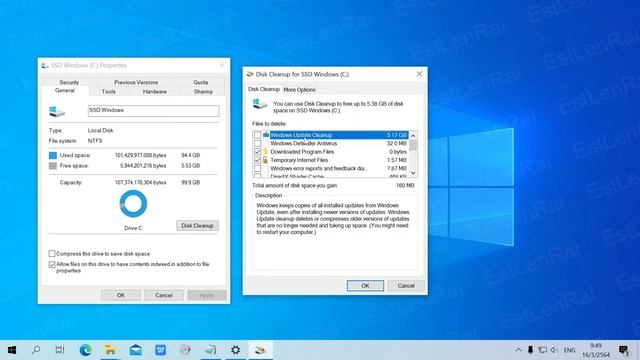Check the Windows Update Cleanup checkbox
Image resolution: width=640 pixels, height=360 pixels.
pos(258,135)
